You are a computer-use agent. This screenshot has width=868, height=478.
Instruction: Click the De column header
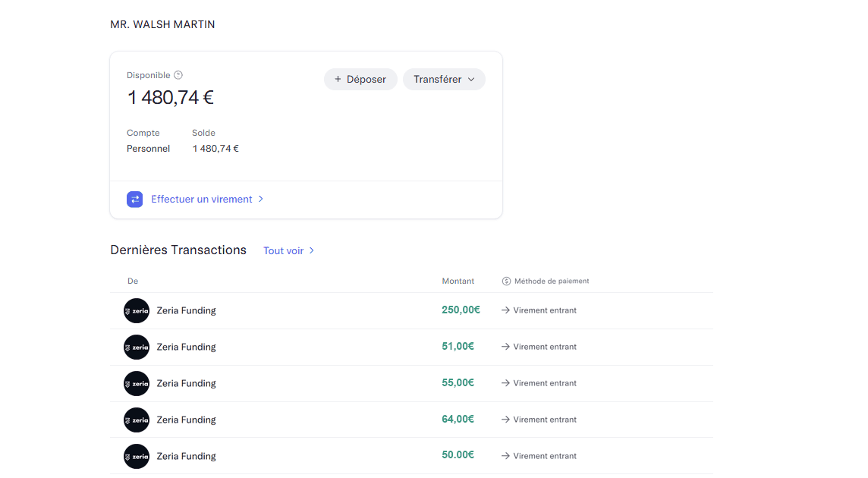click(133, 281)
